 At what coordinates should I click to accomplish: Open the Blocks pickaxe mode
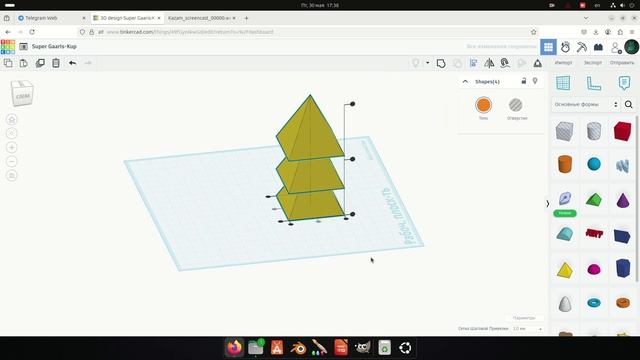tap(582, 47)
